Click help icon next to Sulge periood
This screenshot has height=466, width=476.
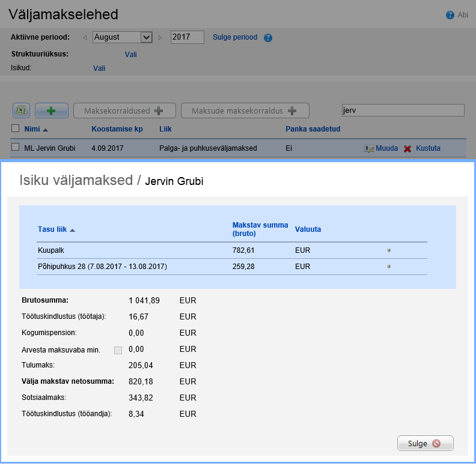coord(268,38)
